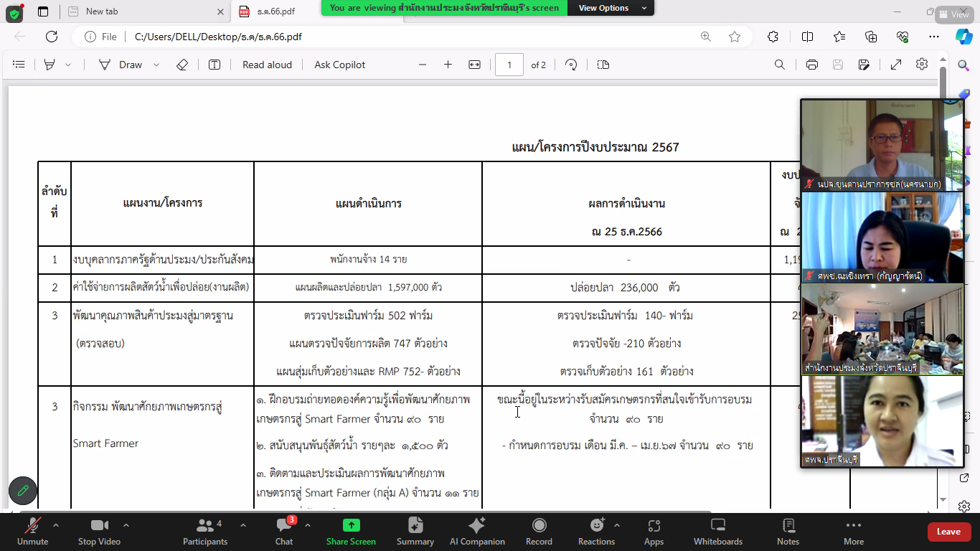980x551 pixels.
Task: Launch AI Companion
Action: coord(477,532)
